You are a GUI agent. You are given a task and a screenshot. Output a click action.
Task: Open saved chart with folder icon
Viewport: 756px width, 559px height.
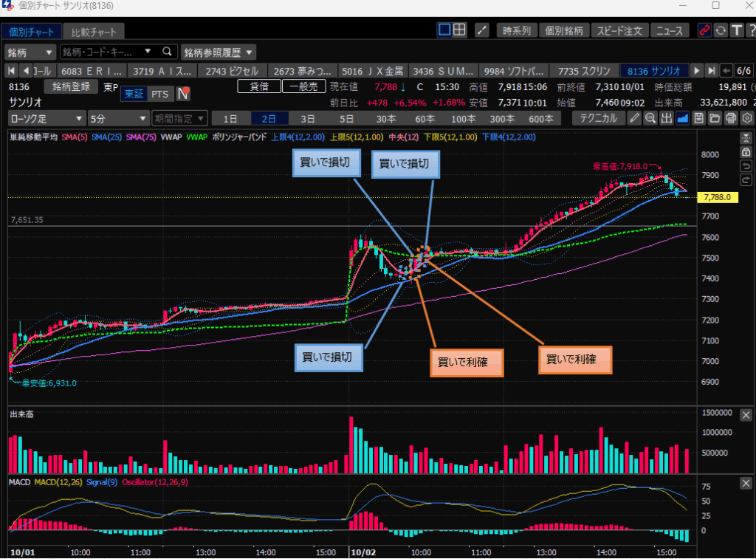click(715, 118)
